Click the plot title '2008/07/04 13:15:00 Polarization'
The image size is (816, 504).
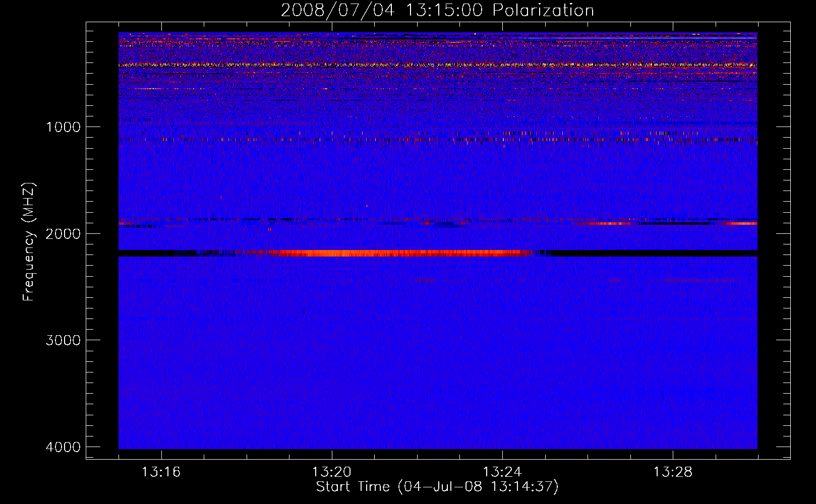tap(437, 10)
